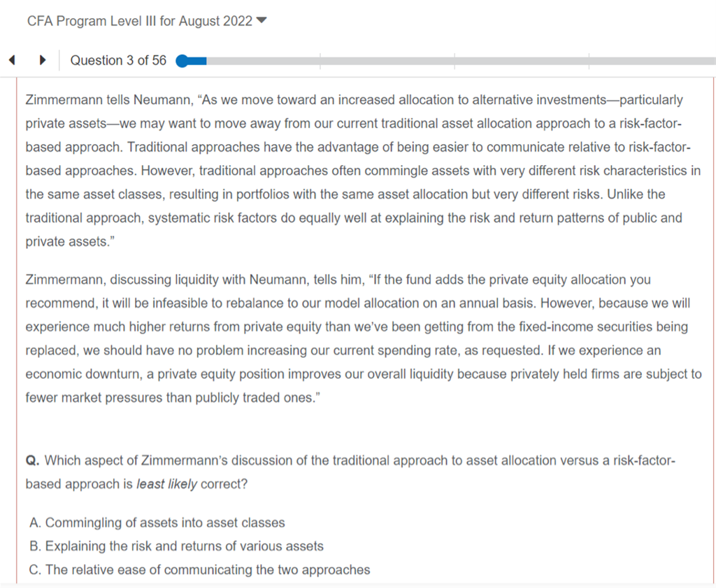
Task: Open the exam selector dropdown triangle
Action: tap(262, 21)
